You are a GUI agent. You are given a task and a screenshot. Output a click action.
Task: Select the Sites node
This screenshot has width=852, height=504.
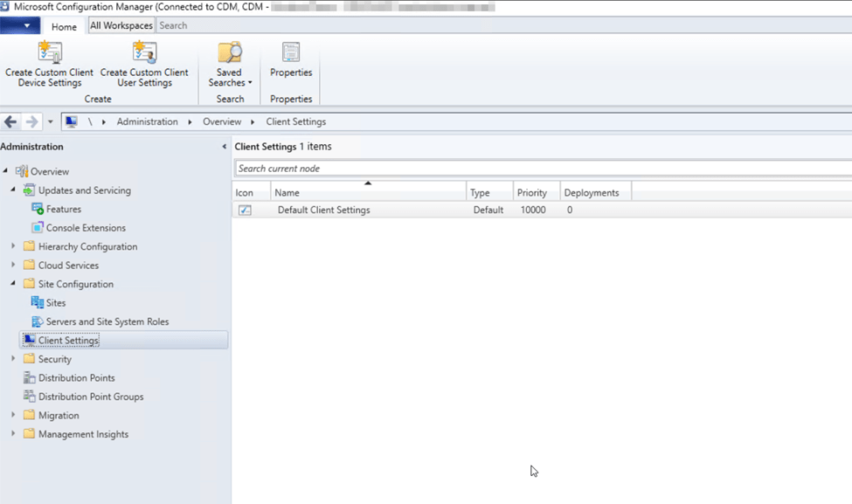(x=55, y=303)
